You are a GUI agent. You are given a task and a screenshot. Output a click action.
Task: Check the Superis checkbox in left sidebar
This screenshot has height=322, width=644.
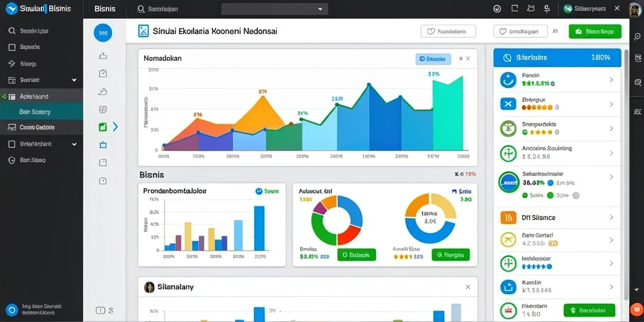(12, 47)
